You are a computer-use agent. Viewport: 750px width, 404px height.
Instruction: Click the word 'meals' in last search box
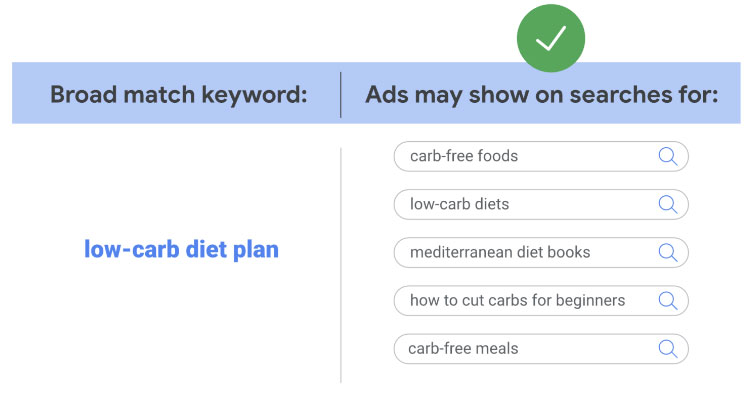tap(497, 349)
